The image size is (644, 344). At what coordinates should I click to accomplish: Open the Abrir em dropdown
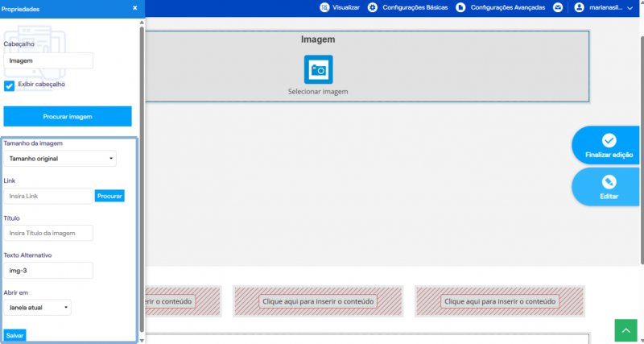pyautogui.click(x=37, y=308)
